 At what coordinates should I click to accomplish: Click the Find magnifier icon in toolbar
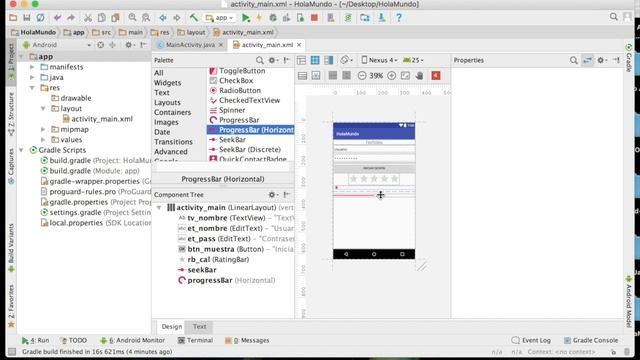coord(132,18)
